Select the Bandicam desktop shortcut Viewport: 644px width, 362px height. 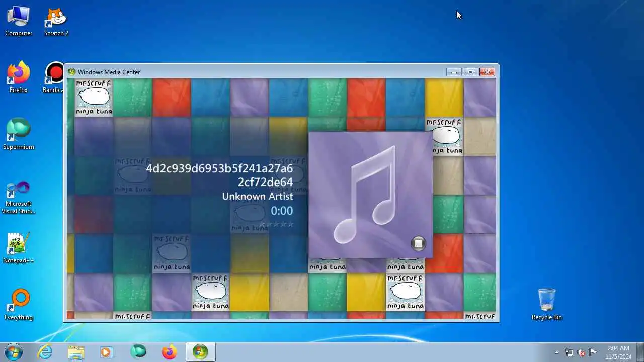click(53, 77)
